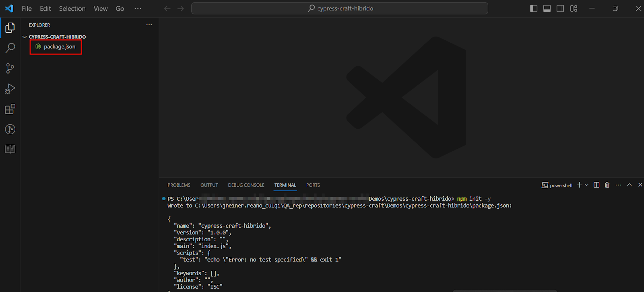Open terminal panel more actions menu
Screen dimensions: 644x292
[618, 185]
